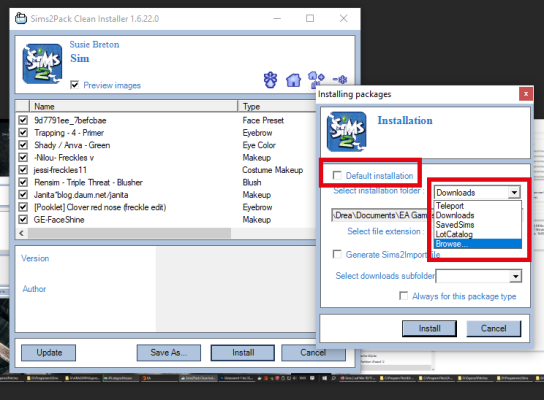This screenshot has width=544, height=400.
Task: Uncheck the jessi-freckles11 row checkbox
Action: click(x=23, y=170)
